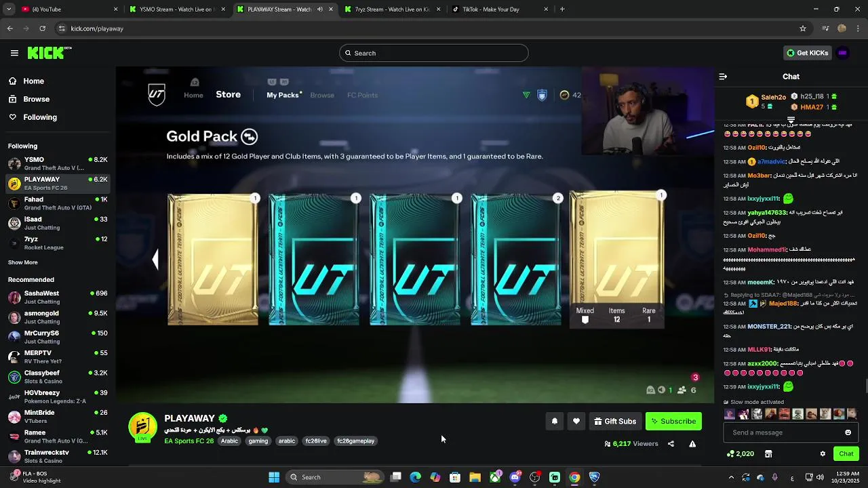Open Microsoft Edge from the taskbar

[x=415, y=477]
